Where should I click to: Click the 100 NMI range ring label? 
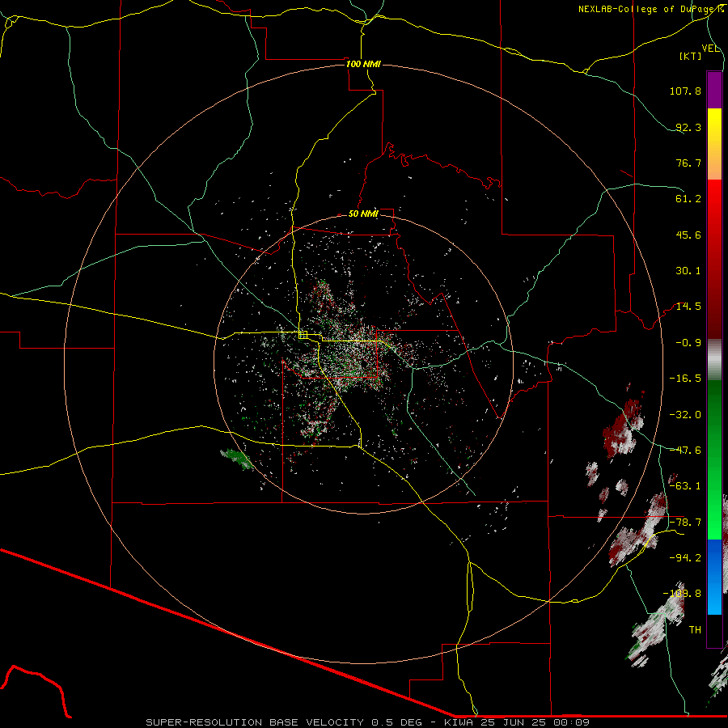point(363,64)
